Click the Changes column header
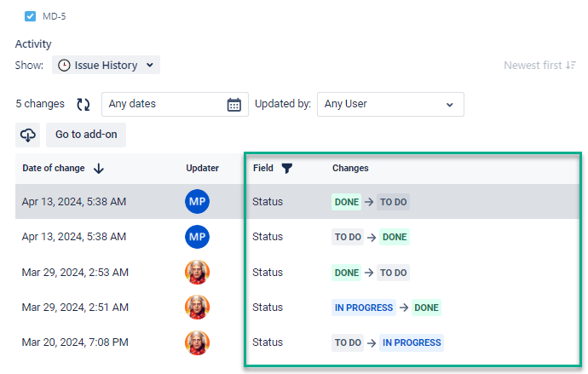The width and height of the screenshot is (588, 374). (x=350, y=169)
